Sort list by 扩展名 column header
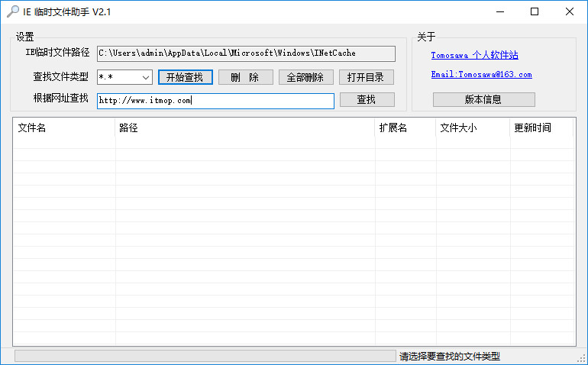The width and height of the screenshot is (588, 365). tap(405, 128)
